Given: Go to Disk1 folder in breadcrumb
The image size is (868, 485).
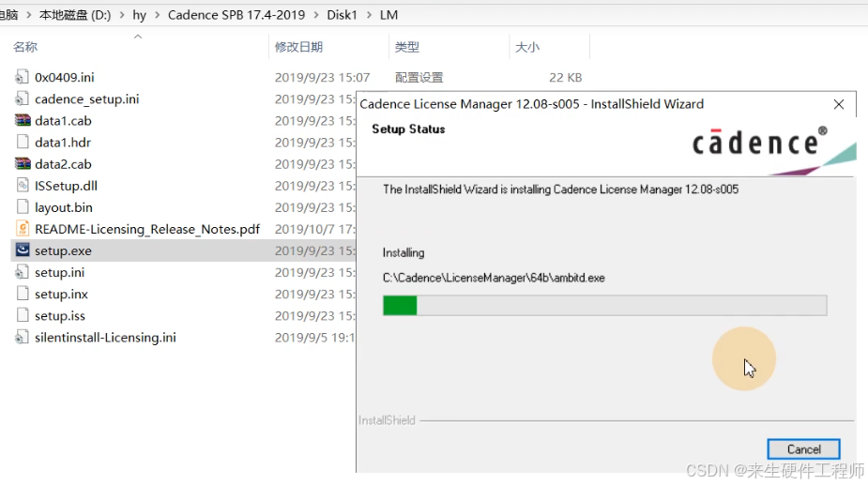Looking at the screenshot, I should pos(343,15).
